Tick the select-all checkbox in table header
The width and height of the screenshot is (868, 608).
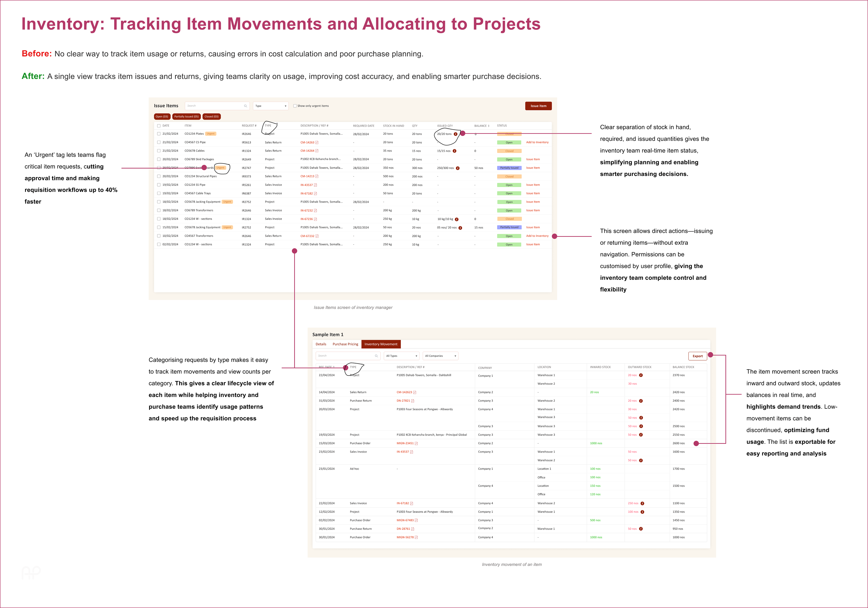coord(159,126)
